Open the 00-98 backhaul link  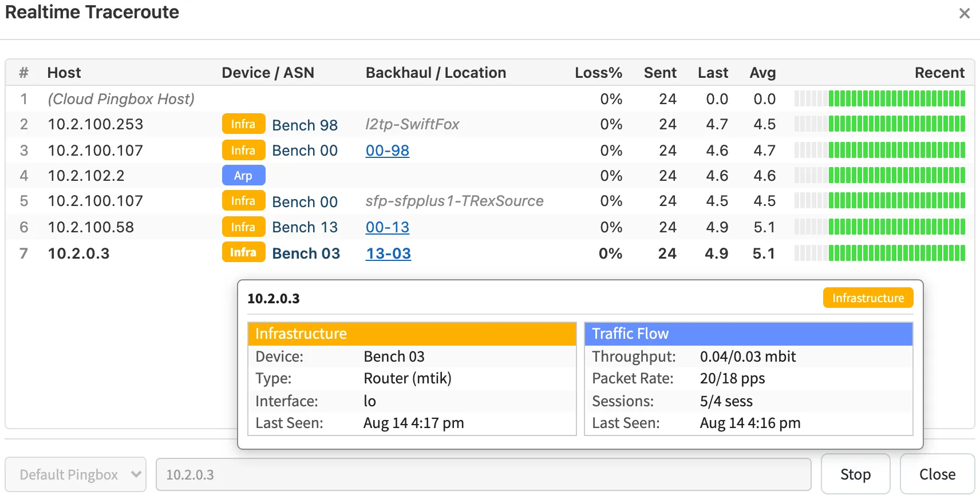point(388,151)
